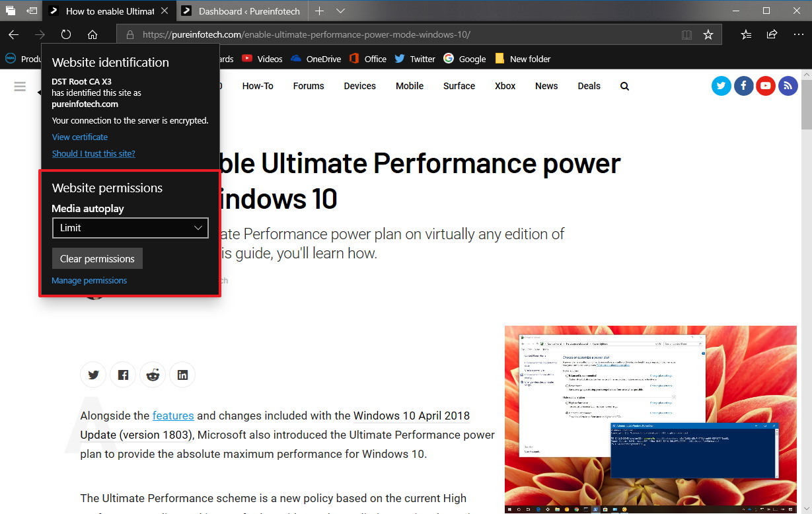Go forward to the next page
The height and width of the screenshot is (514, 812).
tap(40, 34)
